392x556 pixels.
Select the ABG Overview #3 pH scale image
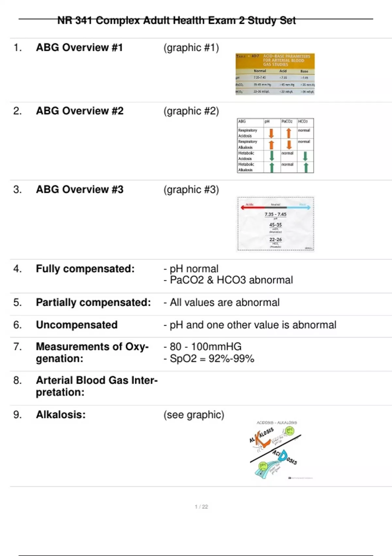(275, 224)
